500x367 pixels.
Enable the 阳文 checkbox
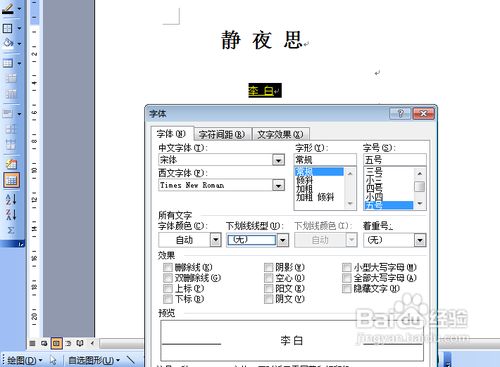[268, 289]
